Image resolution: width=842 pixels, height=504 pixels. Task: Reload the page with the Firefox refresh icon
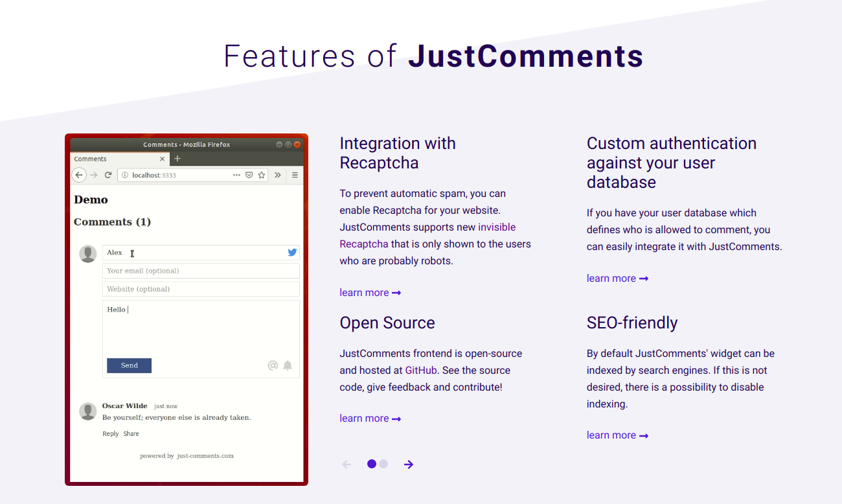108,175
